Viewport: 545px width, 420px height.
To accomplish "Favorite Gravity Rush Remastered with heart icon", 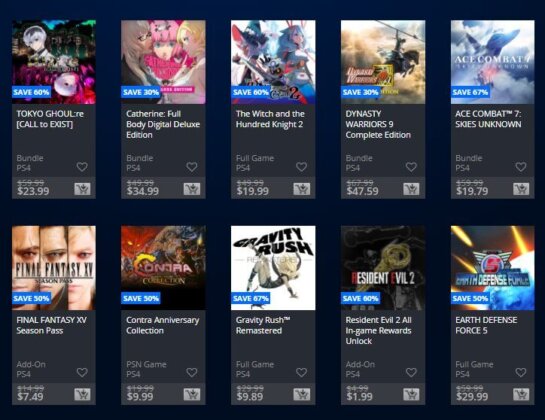I will coord(301,373).
